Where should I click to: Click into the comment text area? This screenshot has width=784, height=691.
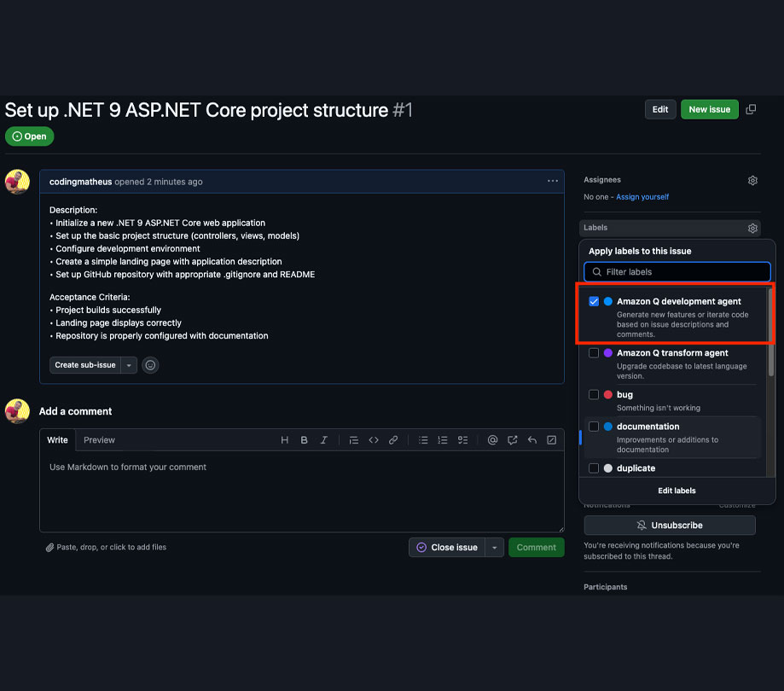tap(302, 491)
